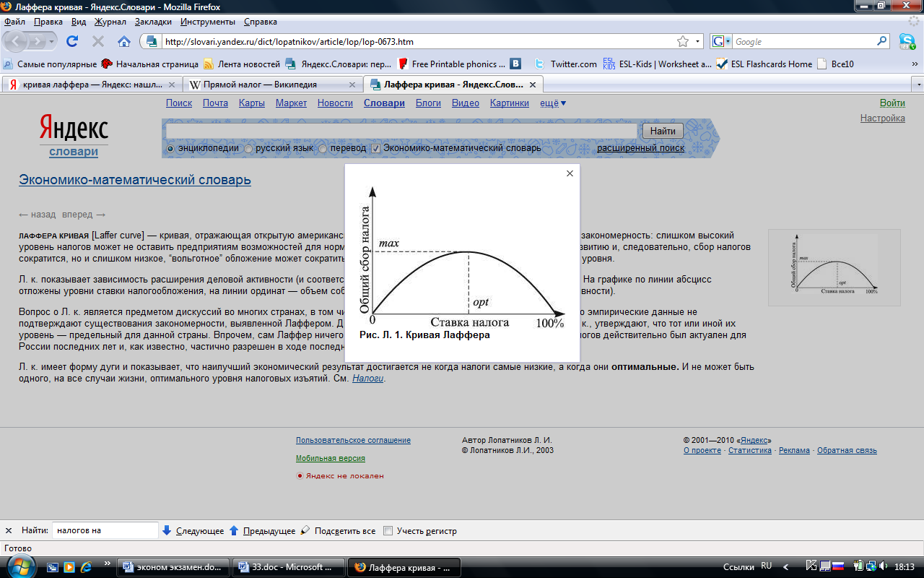The width and height of the screenshot is (924, 578).
Task: Close the Laffer curve image popup
Action: click(570, 173)
